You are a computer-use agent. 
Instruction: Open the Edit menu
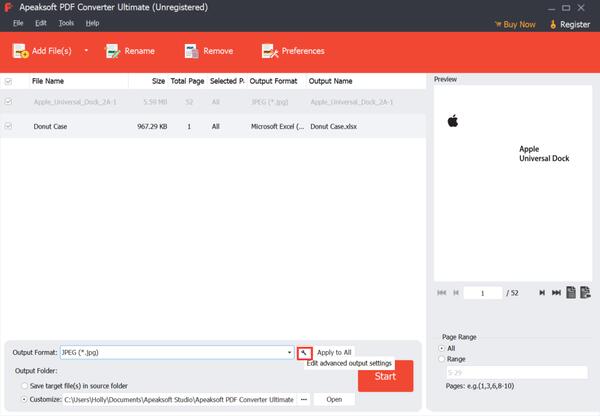(x=41, y=22)
